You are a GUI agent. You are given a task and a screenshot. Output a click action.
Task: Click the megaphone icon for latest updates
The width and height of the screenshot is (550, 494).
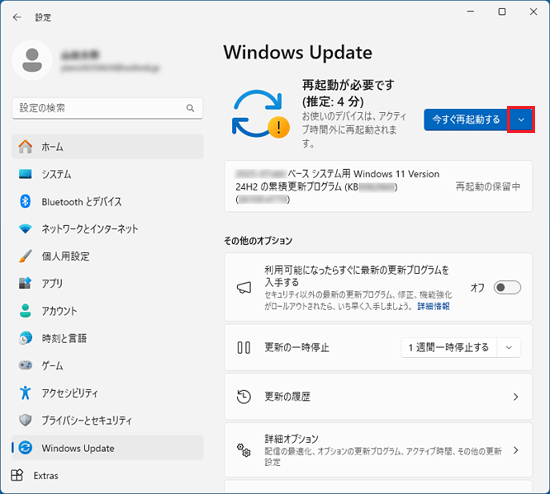[x=244, y=287]
